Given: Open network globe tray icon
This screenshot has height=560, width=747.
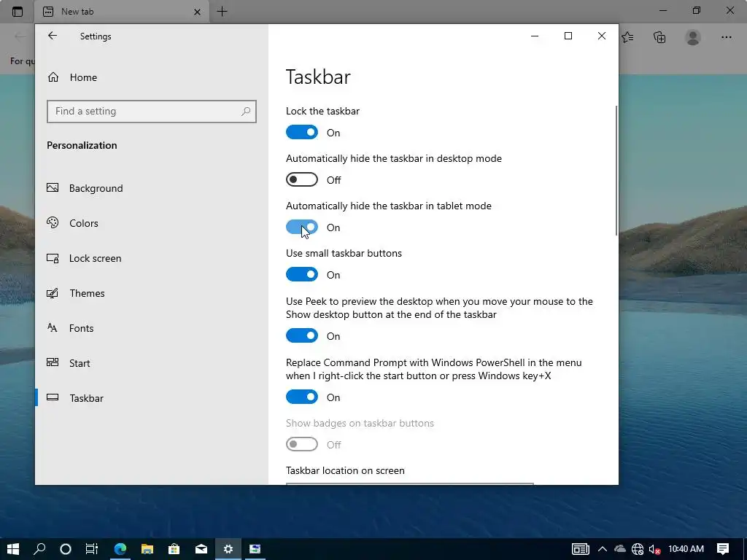Looking at the screenshot, I should pos(638,549).
